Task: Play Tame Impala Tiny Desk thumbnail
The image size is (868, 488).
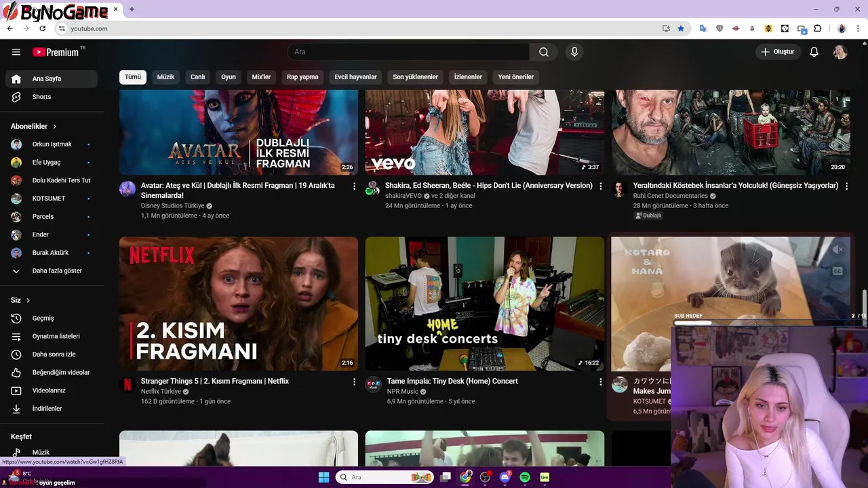Action: 485,304
